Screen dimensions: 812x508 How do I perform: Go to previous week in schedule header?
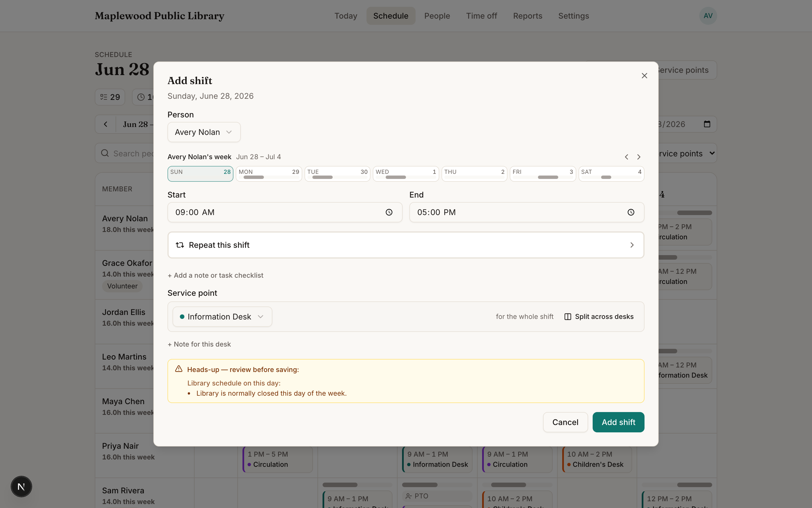pos(105,124)
